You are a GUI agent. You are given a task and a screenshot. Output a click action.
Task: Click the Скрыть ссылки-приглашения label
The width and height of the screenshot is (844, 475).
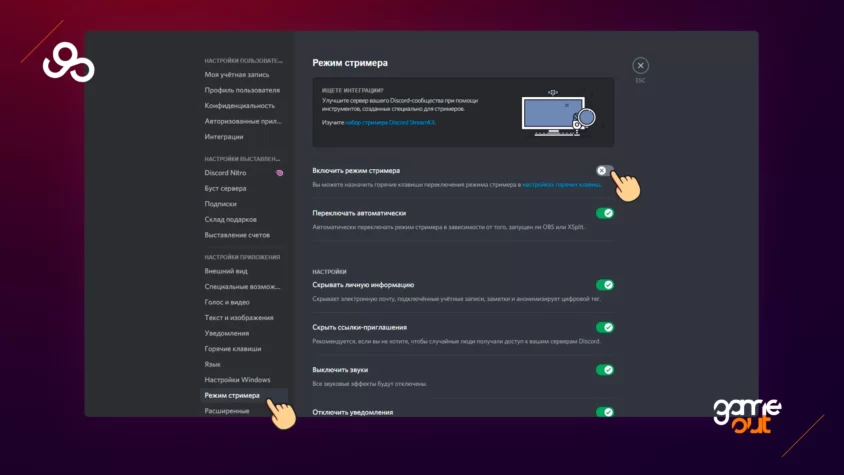pos(360,327)
